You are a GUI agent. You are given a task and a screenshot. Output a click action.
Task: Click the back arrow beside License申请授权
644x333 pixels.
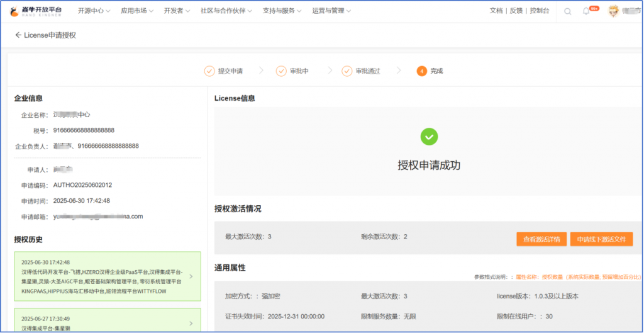coord(18,35)
